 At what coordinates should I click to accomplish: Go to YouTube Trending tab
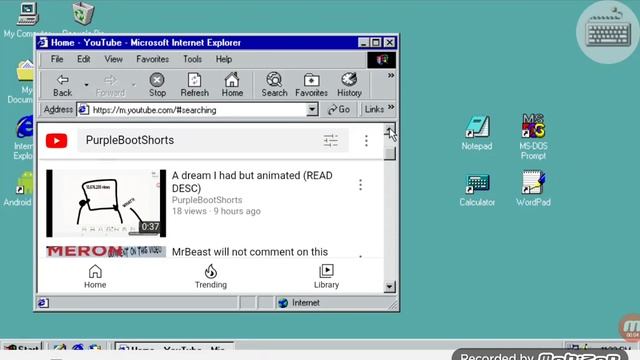point(211,276)
